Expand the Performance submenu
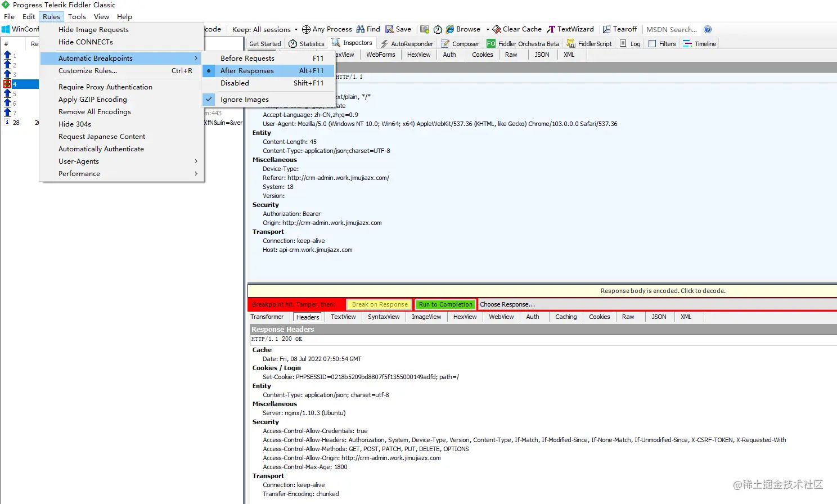 [121, 174]
